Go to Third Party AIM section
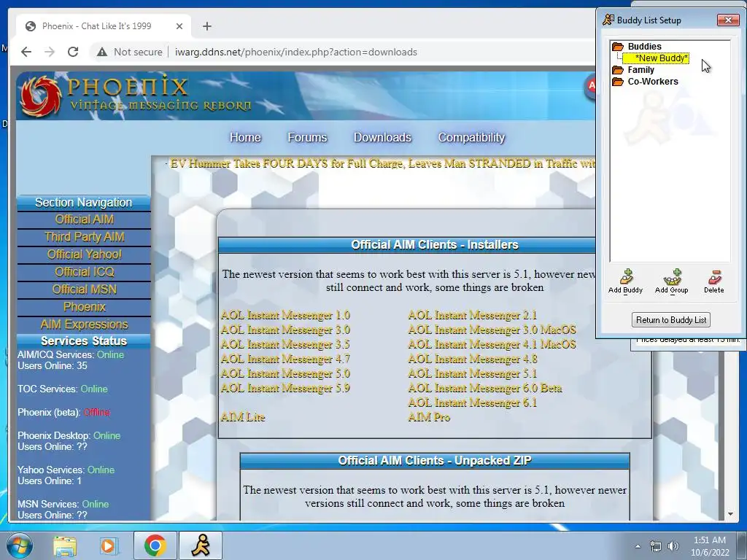The height and width of the screenshot is (560, 747). tap(84, 237)
